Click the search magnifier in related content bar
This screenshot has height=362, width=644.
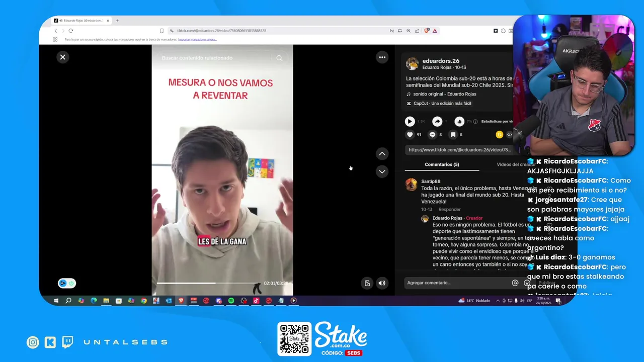pyautogui.click(x=279, y=58)
